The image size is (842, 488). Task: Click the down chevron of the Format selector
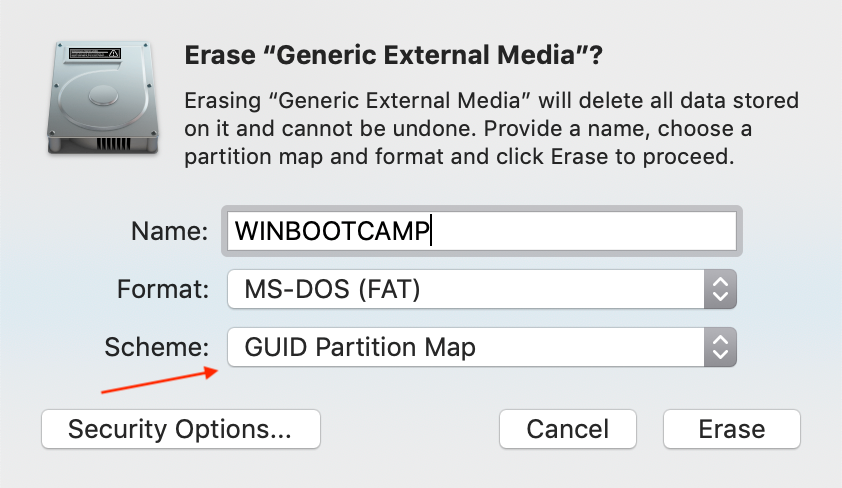[x=720, y=296]
